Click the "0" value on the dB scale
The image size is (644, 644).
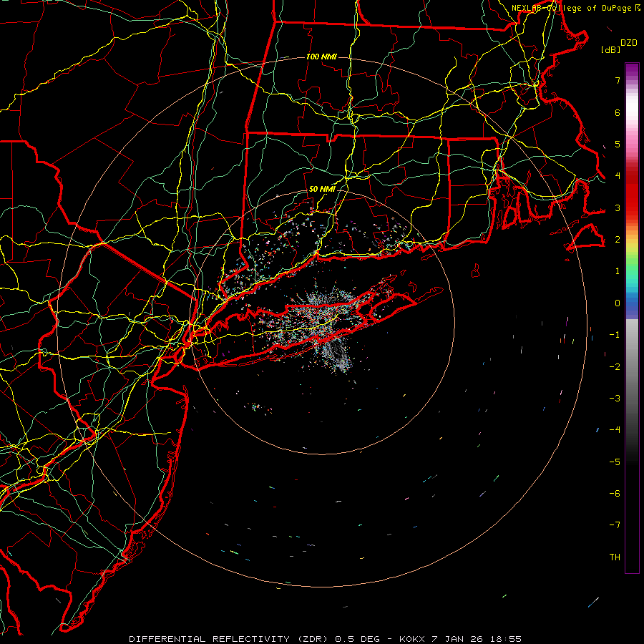618,303
